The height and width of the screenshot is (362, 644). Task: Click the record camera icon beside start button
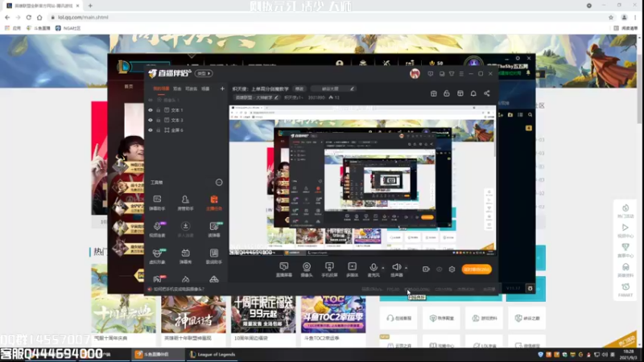point(426,269)
